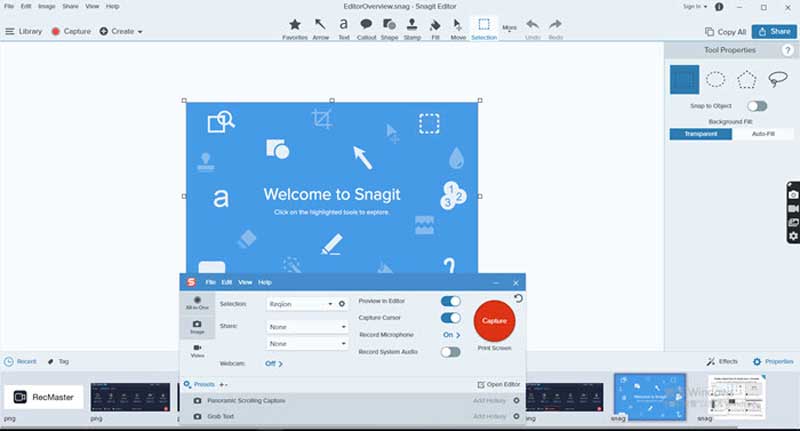Choose the Stamp tool

coord(411,26)
